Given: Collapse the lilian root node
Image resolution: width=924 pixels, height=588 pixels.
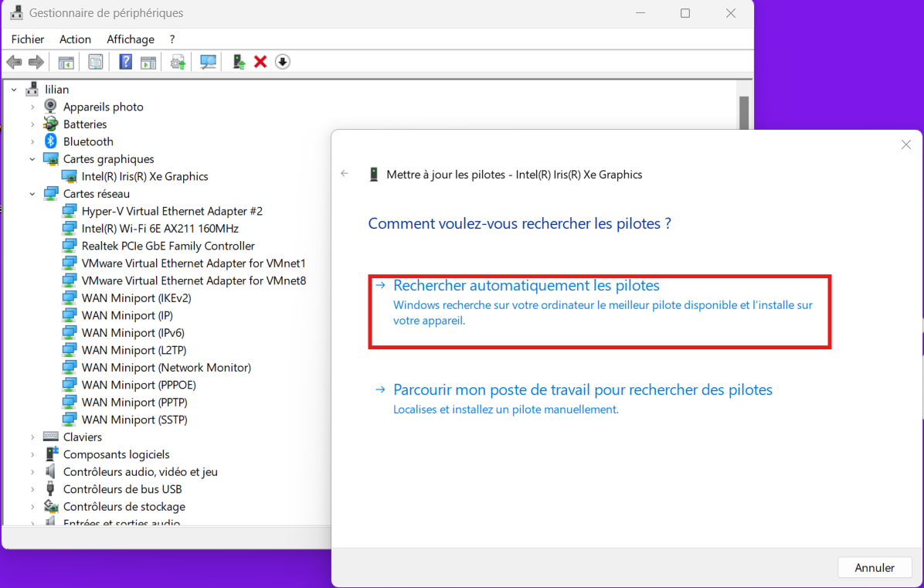Looking at the screenshot, I should [x=14, y=90].
